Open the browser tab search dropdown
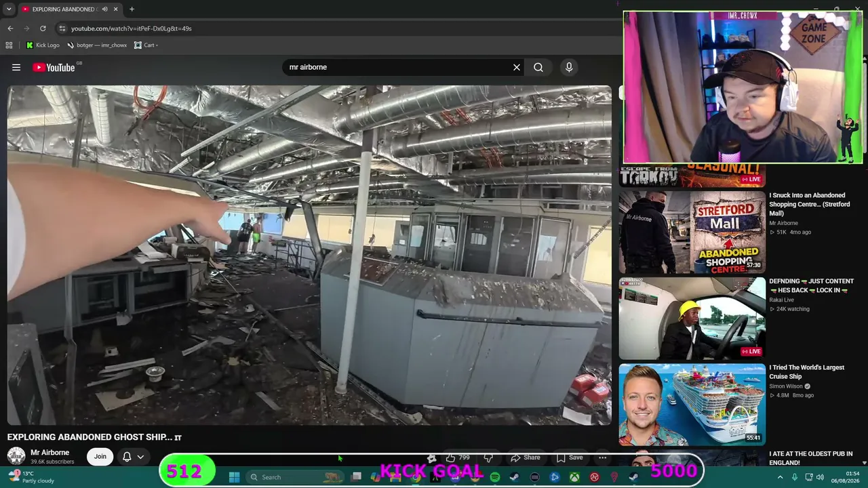Image resolution: width=868 pixels, height=488 pixels. pos(9,9)
